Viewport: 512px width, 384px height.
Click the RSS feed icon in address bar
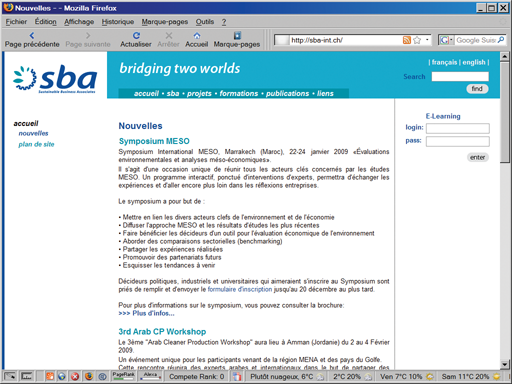[407, 40]
